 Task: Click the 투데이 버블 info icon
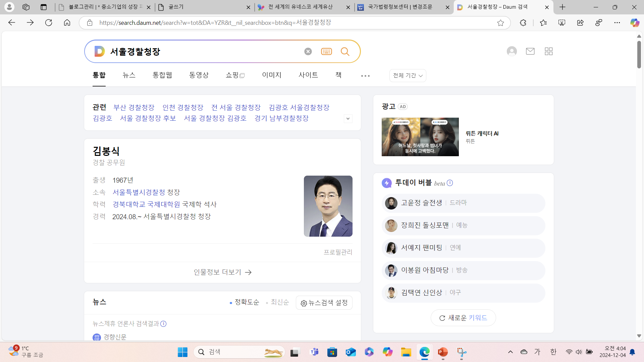(x=450, y=183)
